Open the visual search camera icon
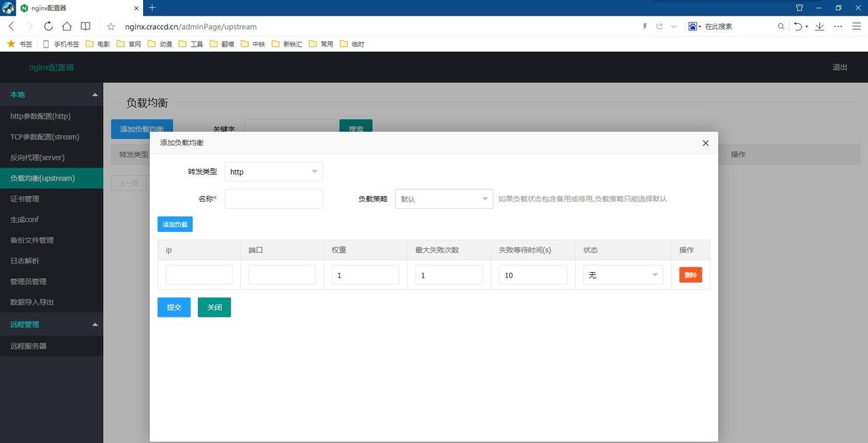 (693, 26)
